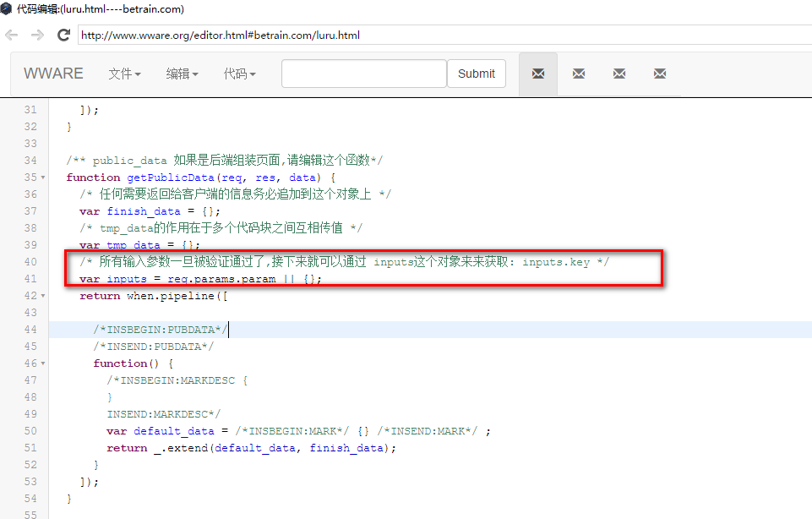Collapse the anonymous function at line 46
This screenshot has width=812, height=519.
point(43,363)
